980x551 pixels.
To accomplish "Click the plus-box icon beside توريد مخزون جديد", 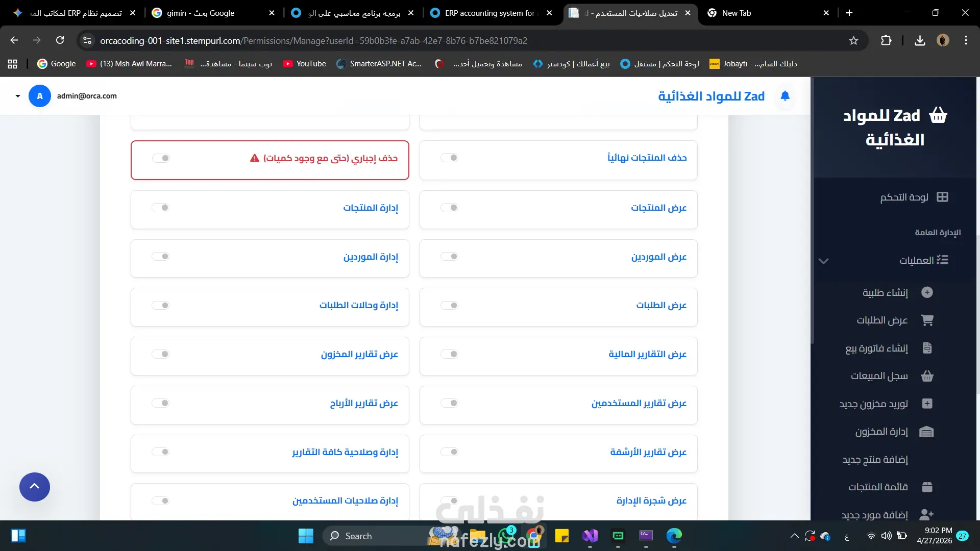I will coord(927,404).
